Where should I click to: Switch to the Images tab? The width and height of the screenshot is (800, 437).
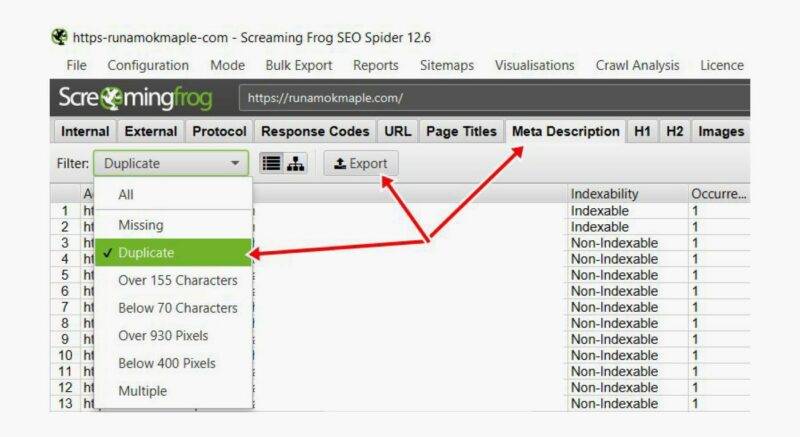(x=720, y=132)
